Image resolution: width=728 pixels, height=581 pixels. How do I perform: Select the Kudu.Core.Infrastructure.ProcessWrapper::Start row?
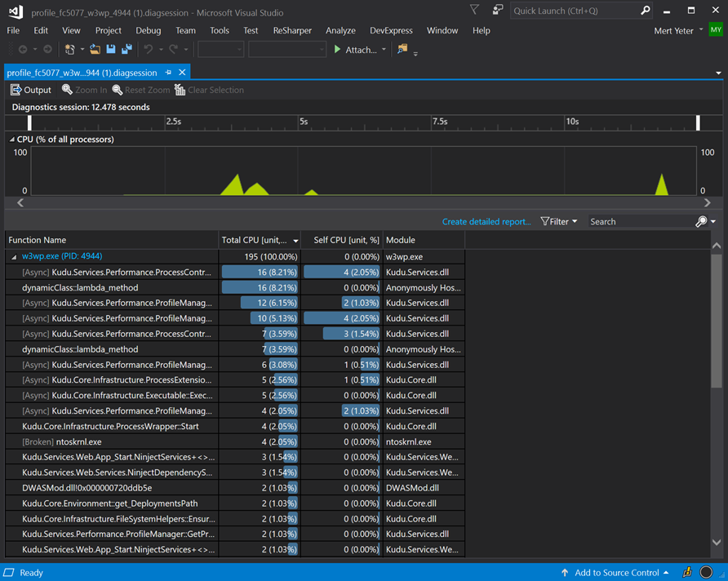coord(235,427)
